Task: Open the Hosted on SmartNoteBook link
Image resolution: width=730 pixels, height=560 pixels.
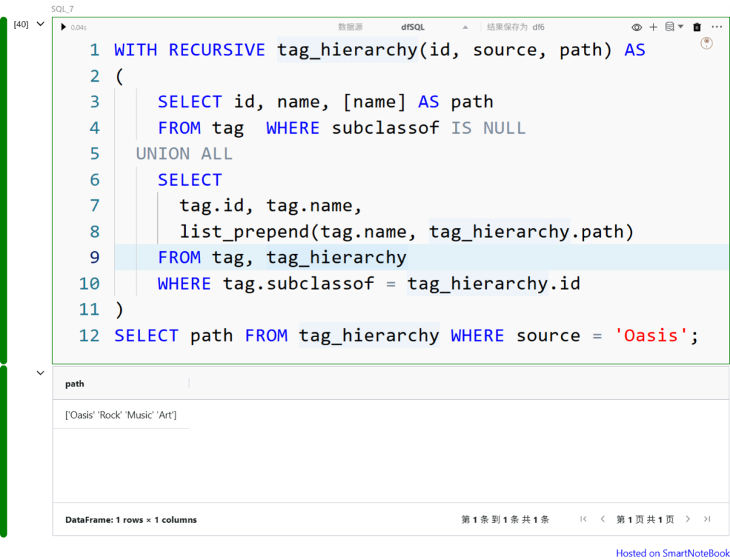Action: [673, 553]
